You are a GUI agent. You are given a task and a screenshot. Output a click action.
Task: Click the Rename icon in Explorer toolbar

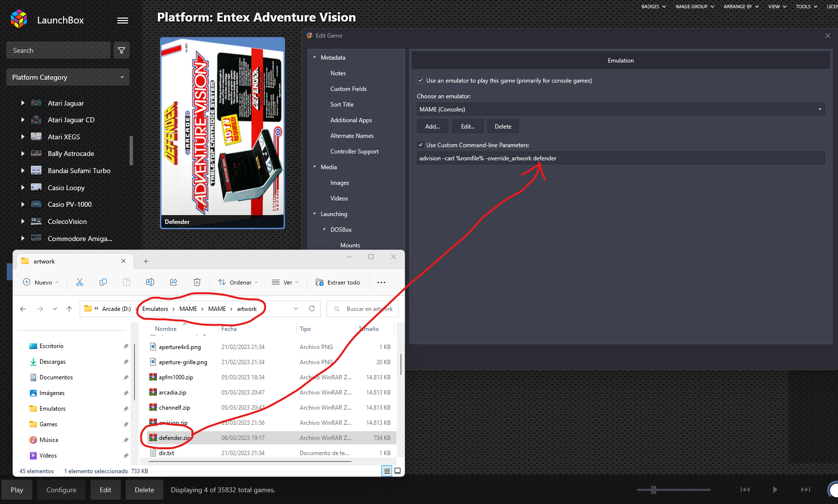pos(150,282)
